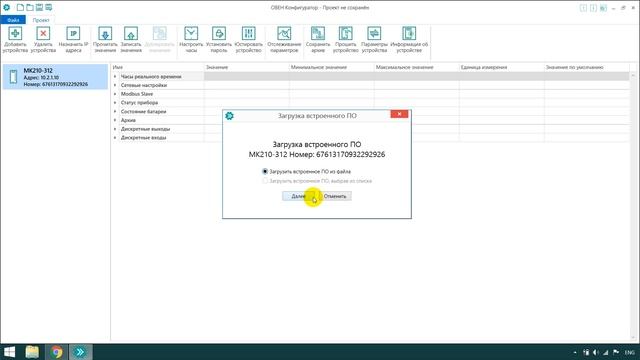Click the network signal icon in system tray

click(x=606, y=352)
